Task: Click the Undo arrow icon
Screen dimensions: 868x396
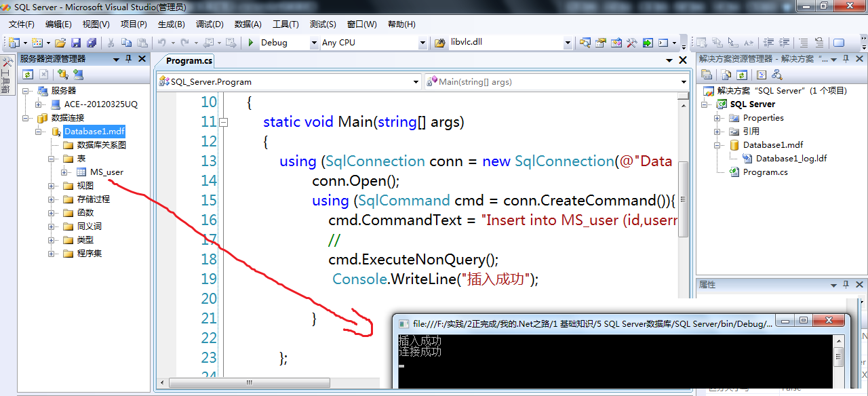Action: 161,42
